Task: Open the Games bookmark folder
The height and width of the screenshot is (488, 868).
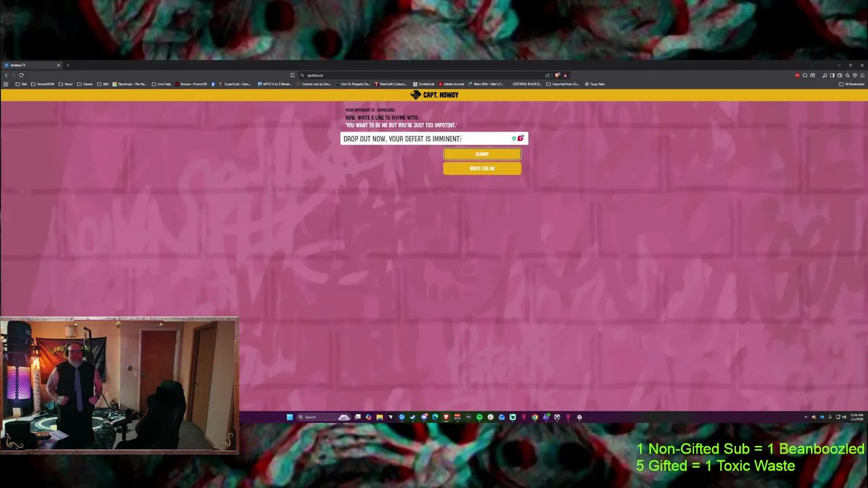Action: [x=85, y=84]
